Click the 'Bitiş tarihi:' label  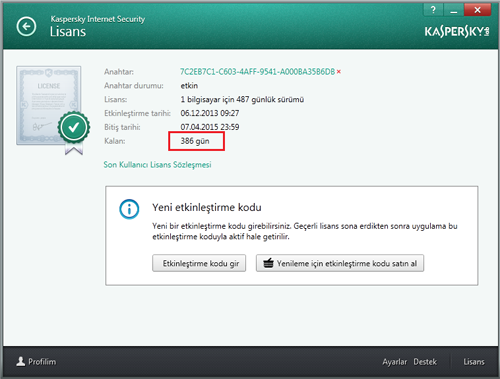[122, 127]
